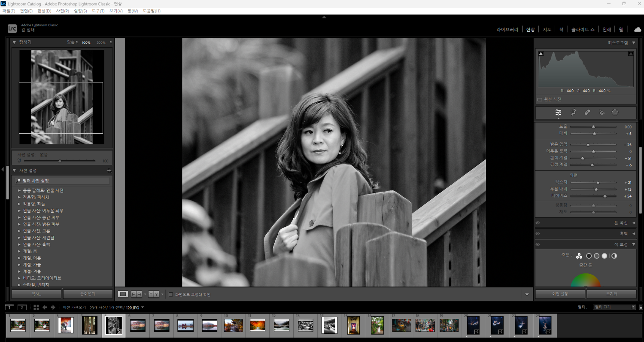
Task: Toggle 색 보정 panel eye switch
Action: [538, 244]
